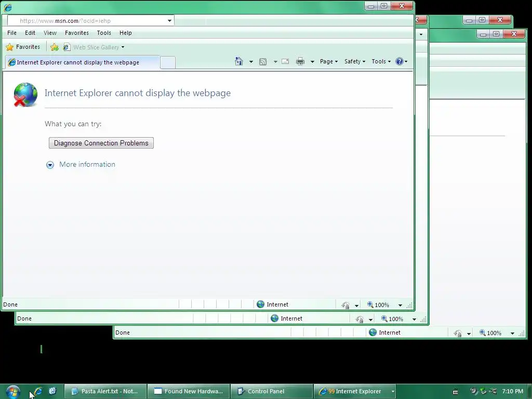Open the Help menu
The width and height of the screenshot is (532, 399).
(126, 33)
